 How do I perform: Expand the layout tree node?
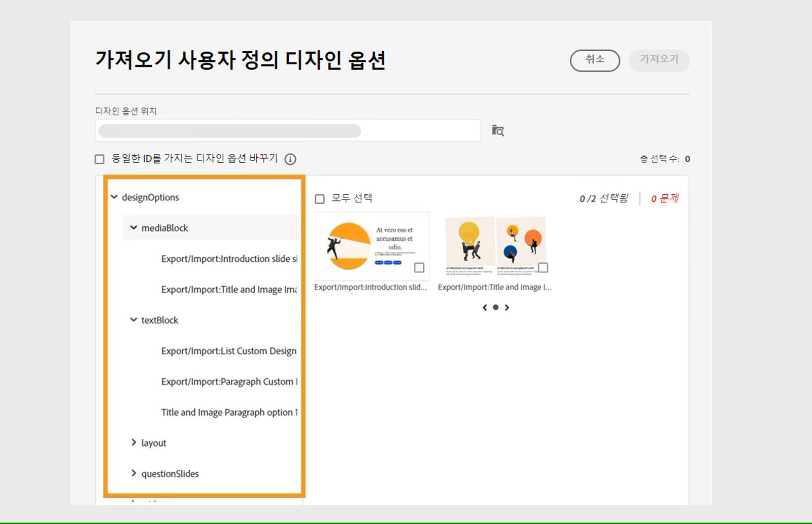tap(133, 442)
